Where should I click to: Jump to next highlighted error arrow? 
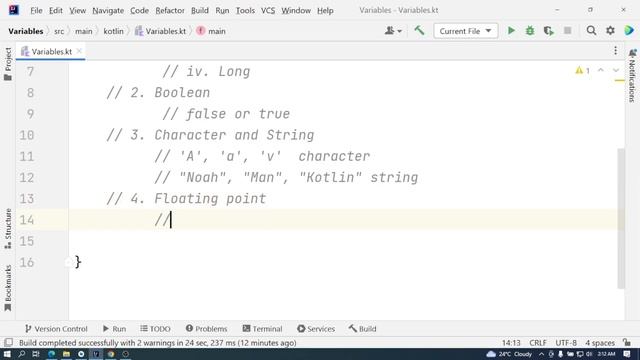[616, 71]
